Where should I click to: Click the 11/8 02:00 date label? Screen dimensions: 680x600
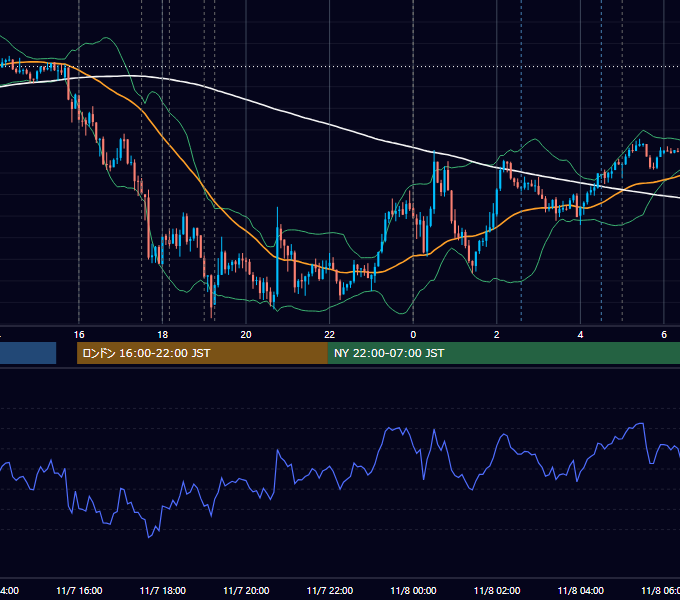[497, 591]
